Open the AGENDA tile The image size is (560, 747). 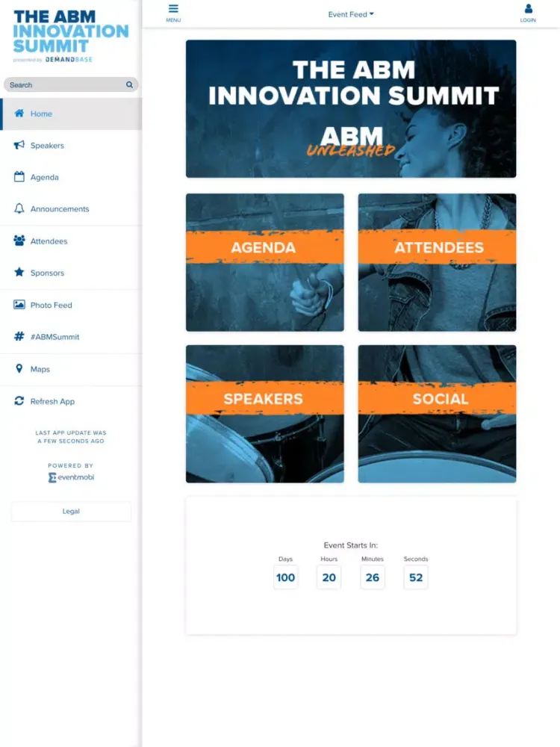tap(265, 262)
